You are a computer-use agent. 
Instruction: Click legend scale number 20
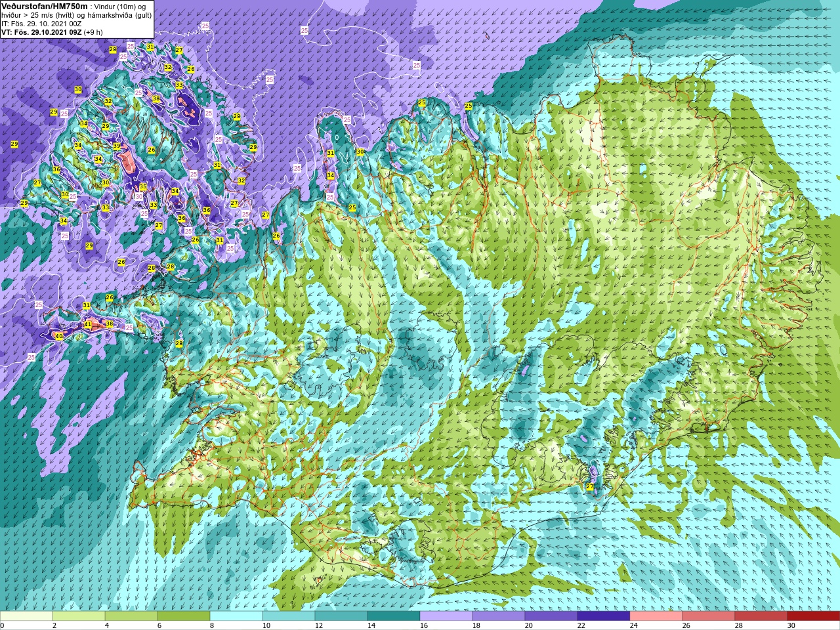[x=528, y=625]
